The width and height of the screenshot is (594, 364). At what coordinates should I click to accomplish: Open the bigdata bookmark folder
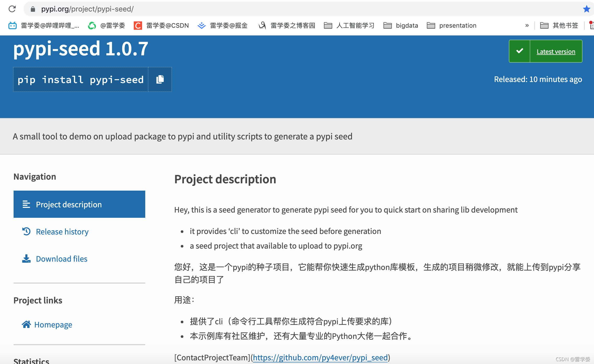[401, 25]
